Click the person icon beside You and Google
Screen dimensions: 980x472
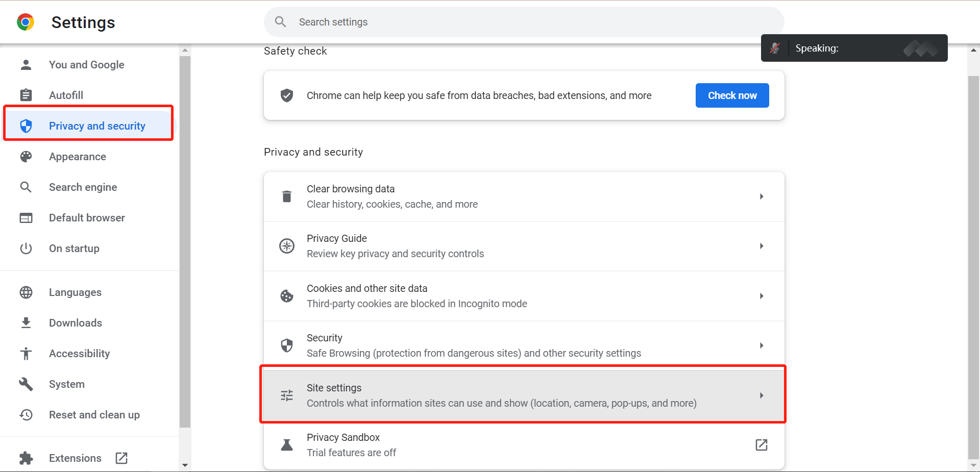point(26,65)
